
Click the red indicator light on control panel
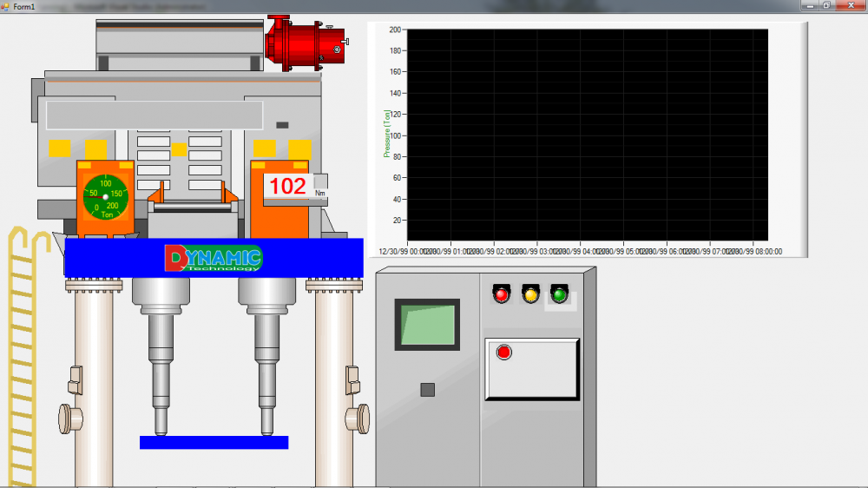pyautogui.click(x=502, y=294)
